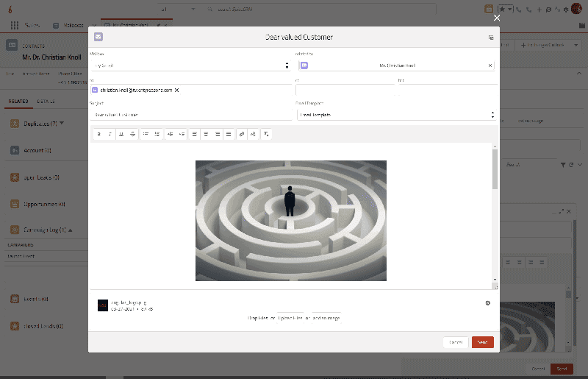The height and width of the screenshot is (379, 588).
Task: Insert a hyperlink in the email
Action: point(242,134)
